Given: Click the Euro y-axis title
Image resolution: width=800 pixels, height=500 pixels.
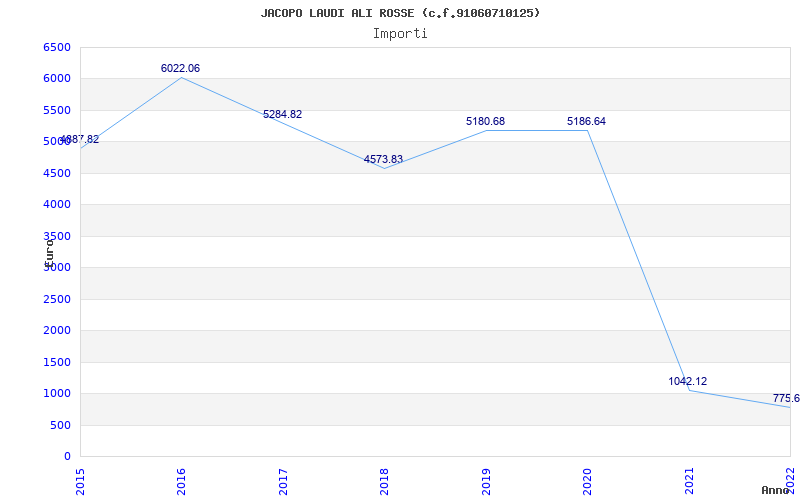Looking at the screenshot, I should 49,250.
